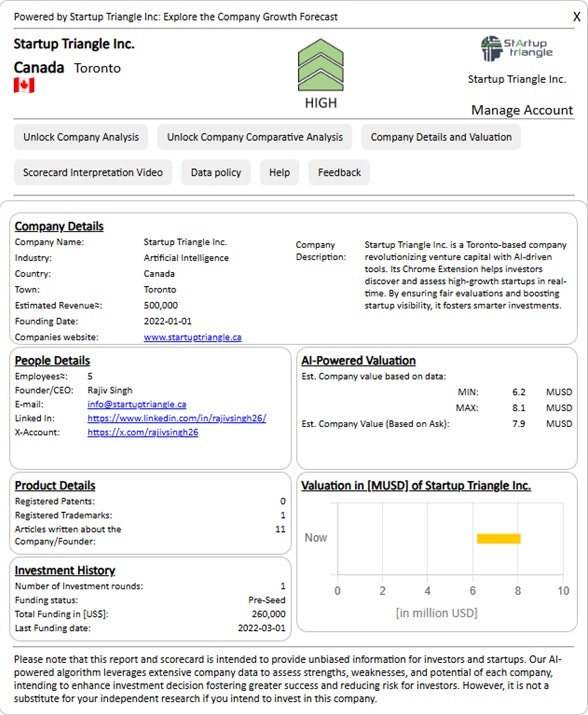
Task: Open Company Details and Valuation
Action: [441, 137]
